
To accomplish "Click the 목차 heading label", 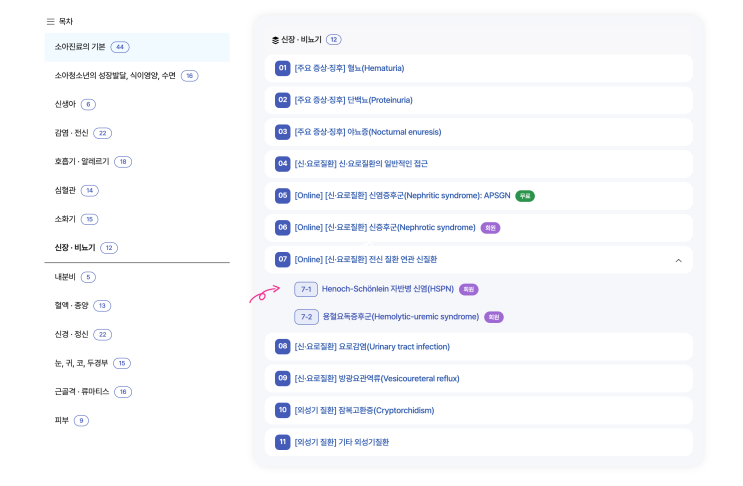I will coord(65,22).
